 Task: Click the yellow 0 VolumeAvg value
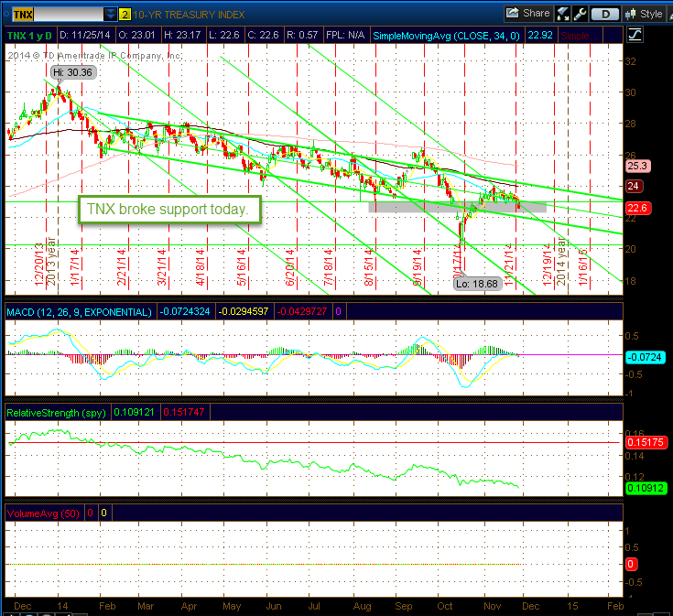tap(103, 513)
